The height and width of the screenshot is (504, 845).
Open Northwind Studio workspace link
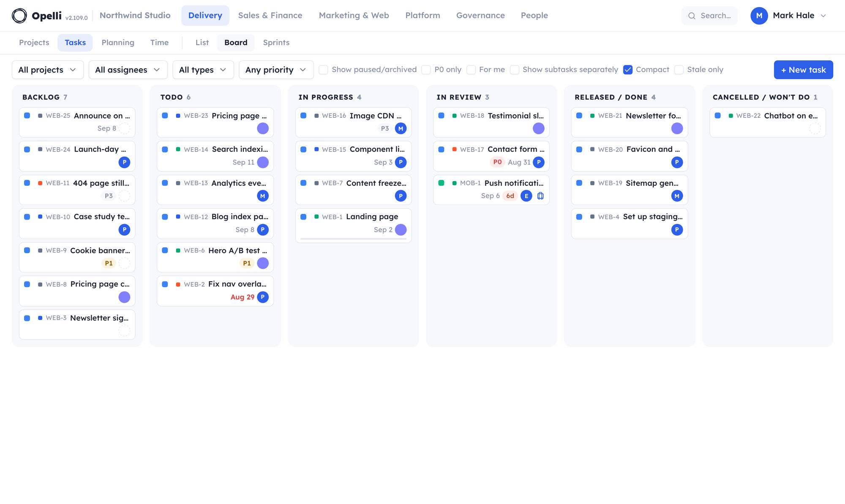135,16
